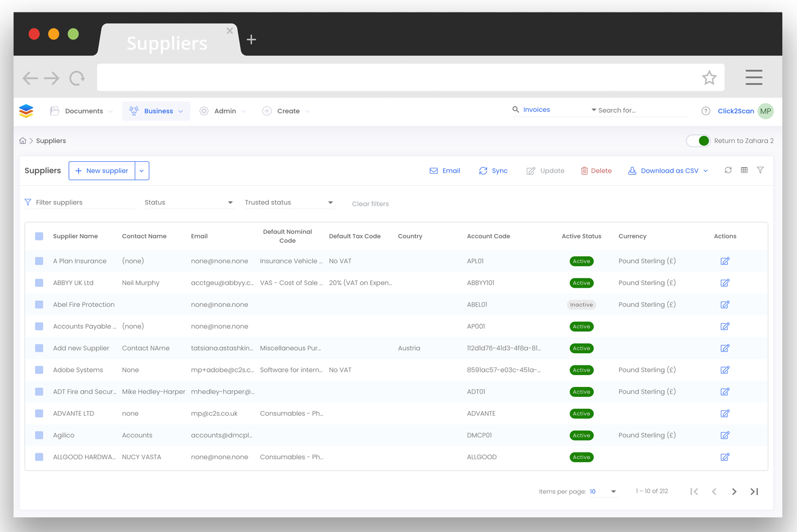
Task: Edit ABBYY UK Ltd via its Actions pencil icon
Action: (x=725, y=282)
